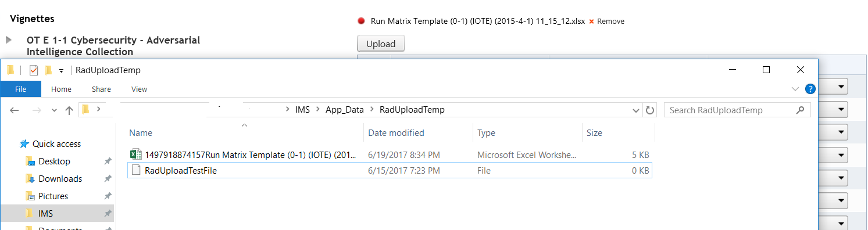The height and width of the screenshot is (230, 868).
Task: Open the blue File tab
Action: (20, 89)
